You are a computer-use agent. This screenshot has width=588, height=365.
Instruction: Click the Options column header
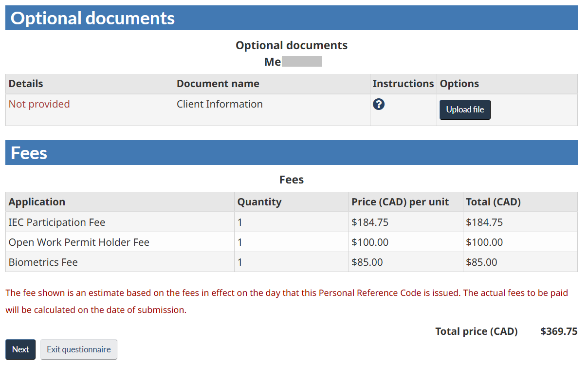[x=459, y=84]
